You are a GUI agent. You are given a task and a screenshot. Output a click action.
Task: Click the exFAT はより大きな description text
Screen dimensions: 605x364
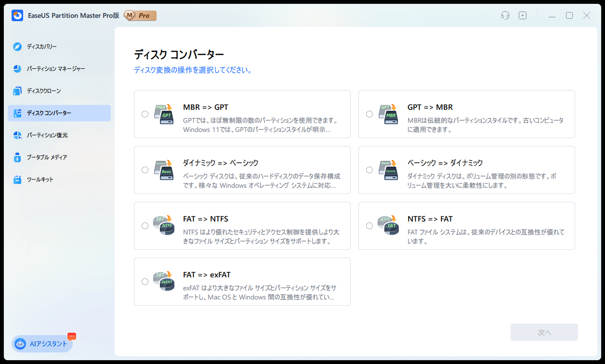pyautogui.click(x=260, y=293)
